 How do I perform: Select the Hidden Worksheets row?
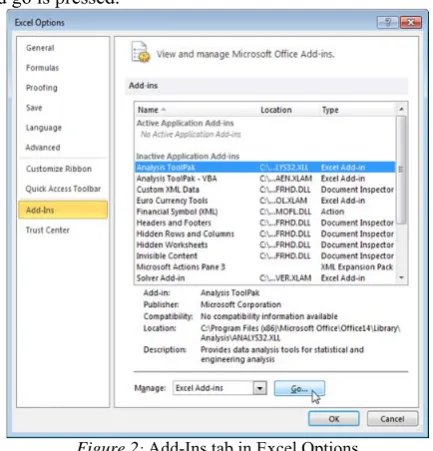click(265, 245)
